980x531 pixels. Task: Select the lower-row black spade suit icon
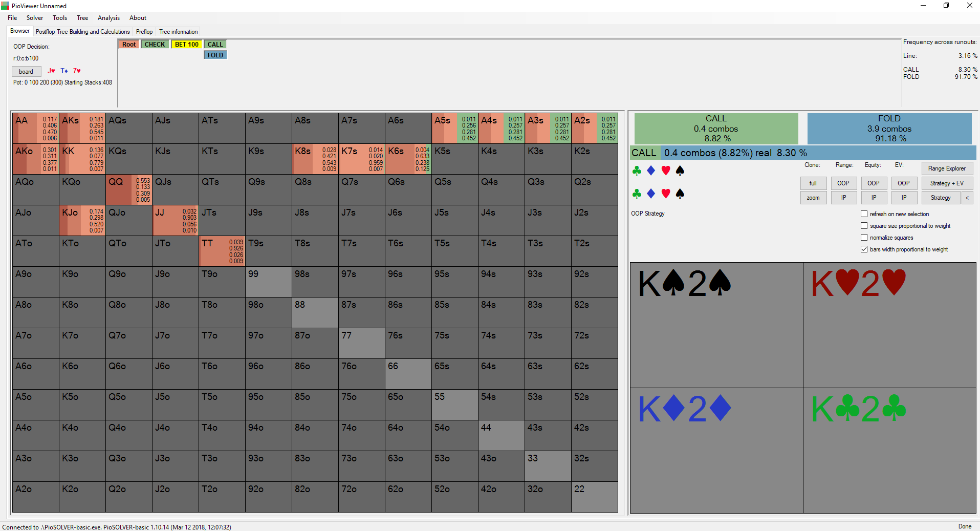pos(680,194)
